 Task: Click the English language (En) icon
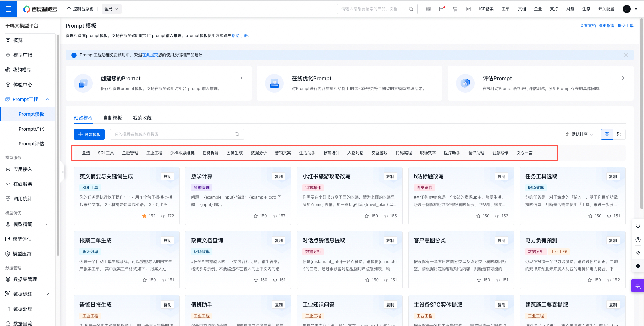point(469,9)
